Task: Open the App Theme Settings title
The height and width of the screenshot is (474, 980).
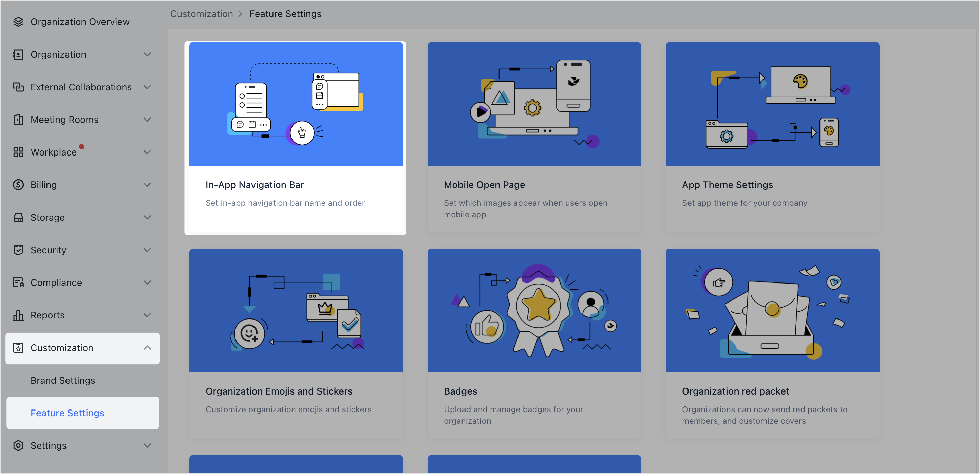Action: pyautogui.click(x=728, y=185)
